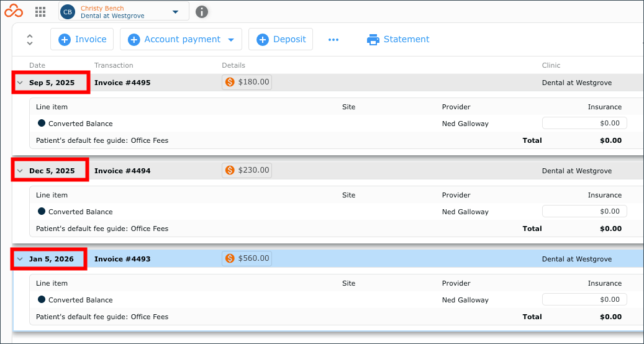
Task: Click the orange dollar icon for $230.00
Action: click(230, 170)
